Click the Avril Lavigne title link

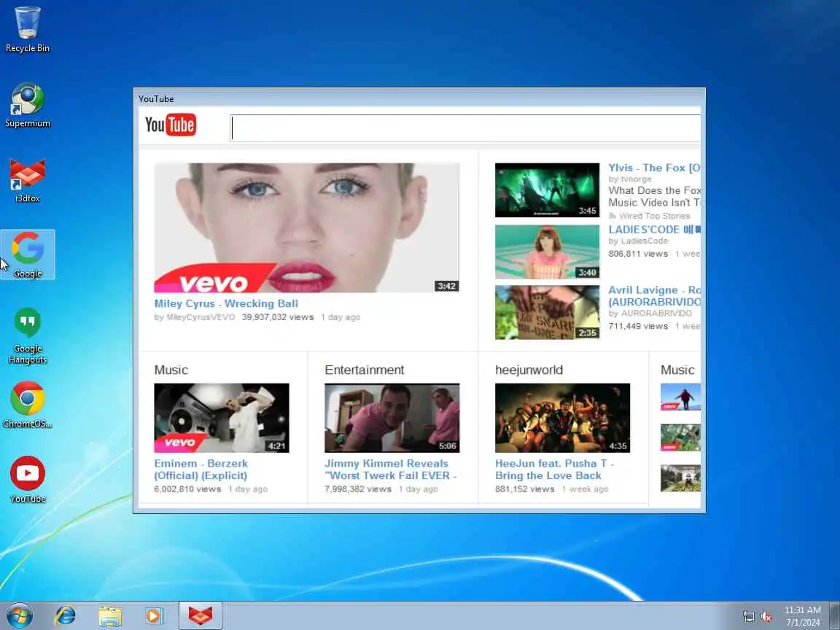pyautogui.click(x=654, y=296)
